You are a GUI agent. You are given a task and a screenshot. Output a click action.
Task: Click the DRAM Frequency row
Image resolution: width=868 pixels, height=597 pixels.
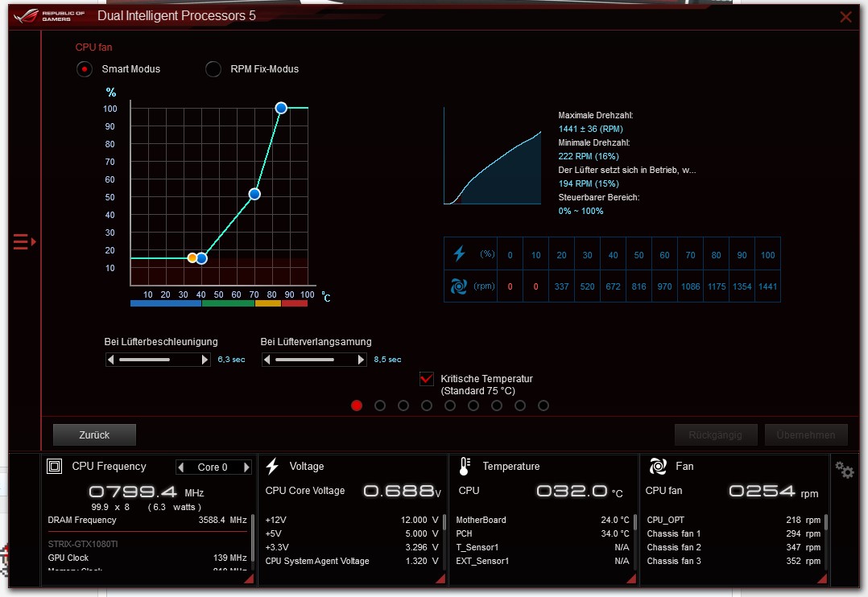click(147, 520)
